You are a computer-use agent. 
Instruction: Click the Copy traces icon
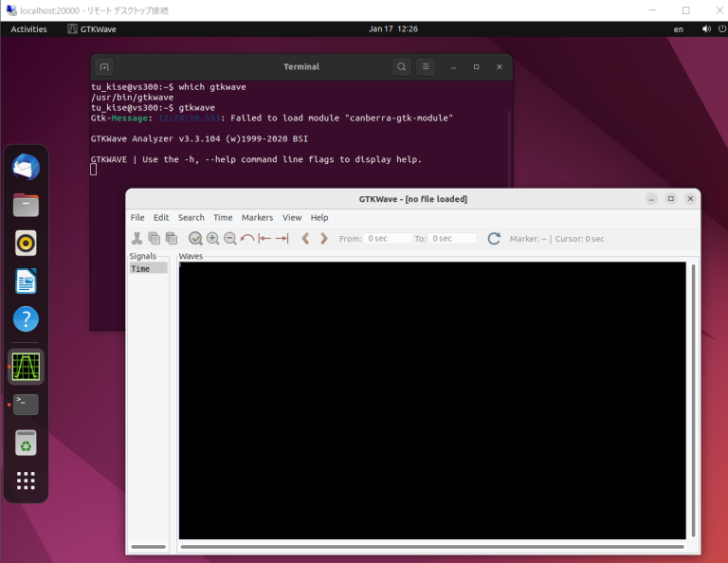155,239
